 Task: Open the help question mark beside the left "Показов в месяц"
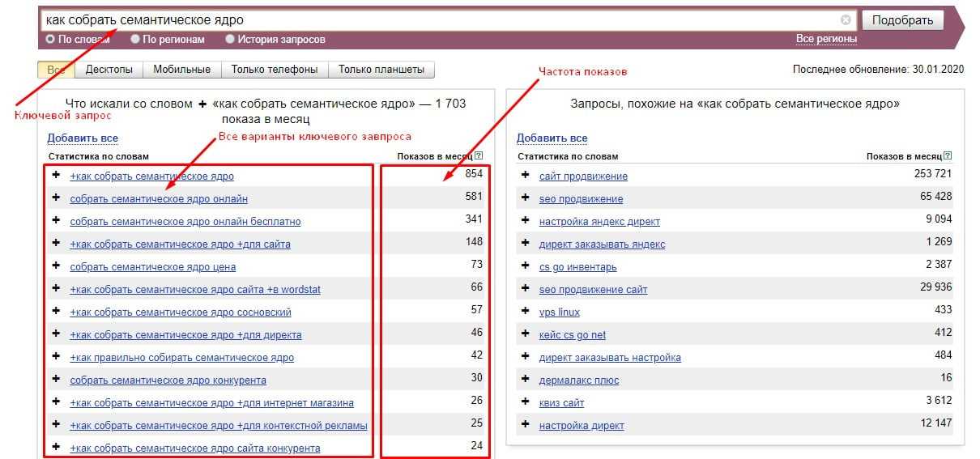click(x=479, y=156)
